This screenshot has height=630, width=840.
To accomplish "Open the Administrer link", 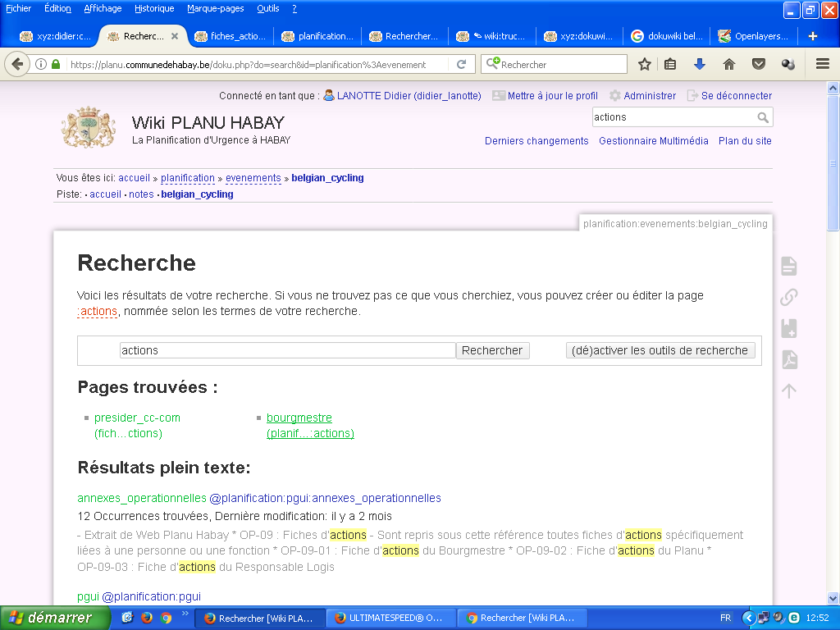I will coord(649,96).
